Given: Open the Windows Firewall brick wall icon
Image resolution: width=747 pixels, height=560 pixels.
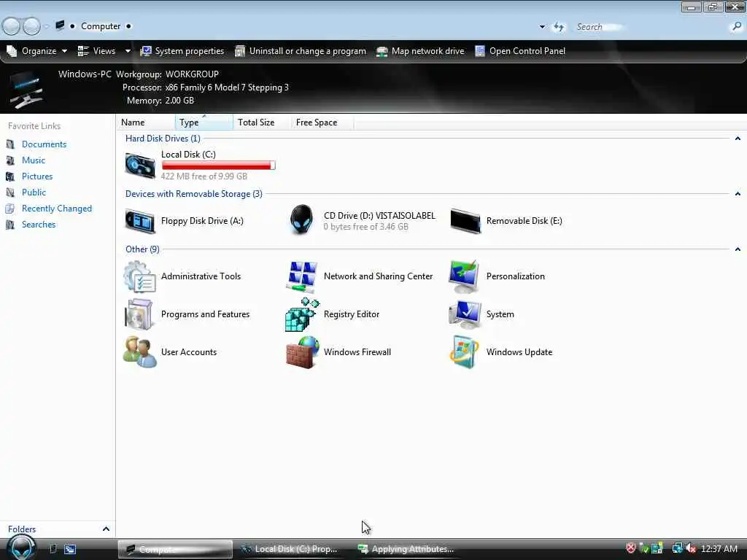Looking at the screenshot, I should (302, 352).
